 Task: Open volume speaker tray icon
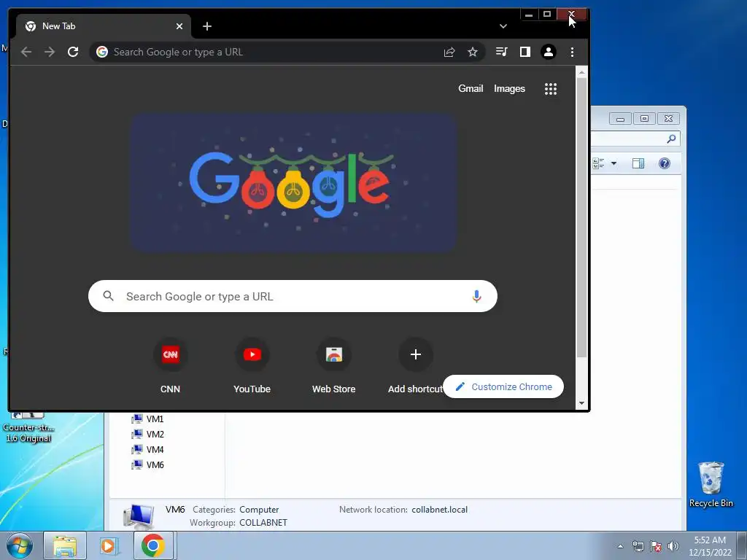coord(673,546)
